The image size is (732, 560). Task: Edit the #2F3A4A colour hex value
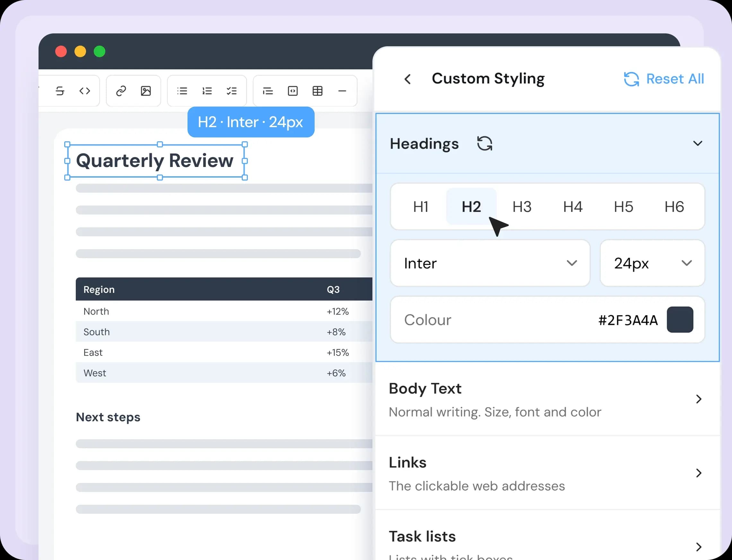(x=628, y=320)
